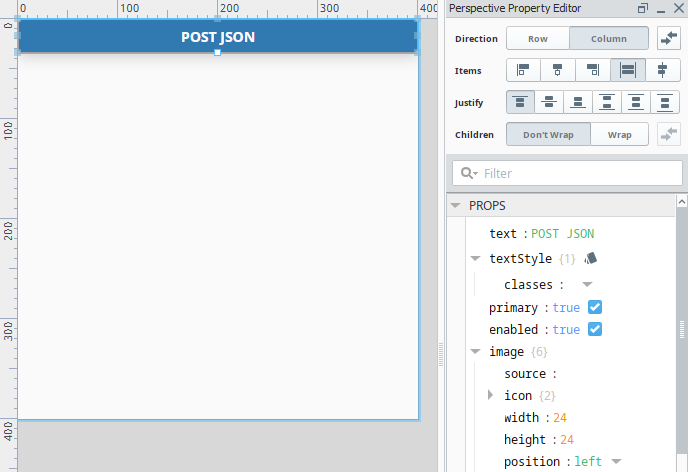Screen dimensions: 688x472
Task: Open the textStyle style editor icon
Action: tap(590, 258)
